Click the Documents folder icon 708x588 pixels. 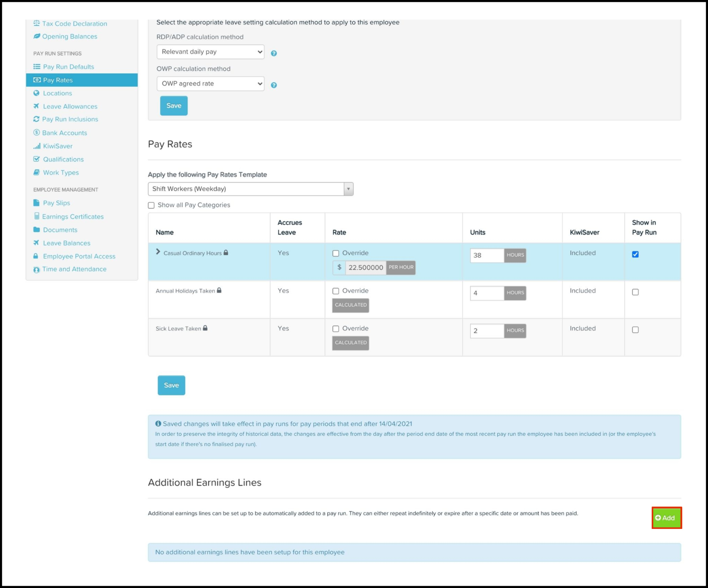tap(36, 229)
